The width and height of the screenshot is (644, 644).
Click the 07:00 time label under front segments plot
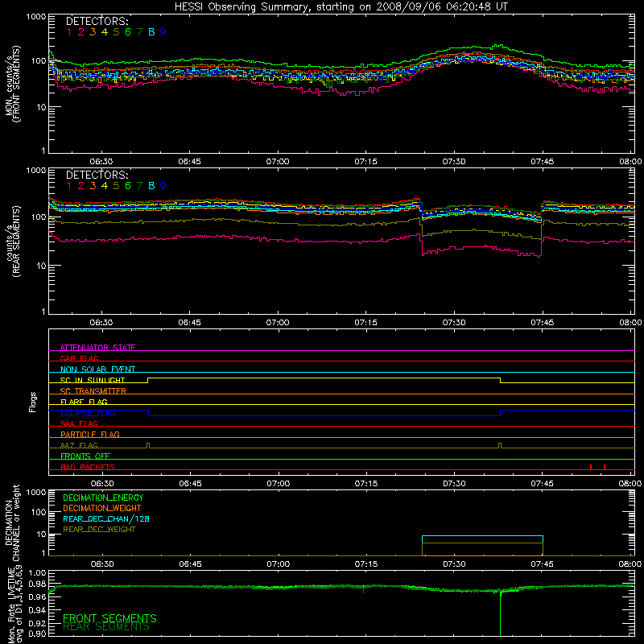[x=278, y=162]
